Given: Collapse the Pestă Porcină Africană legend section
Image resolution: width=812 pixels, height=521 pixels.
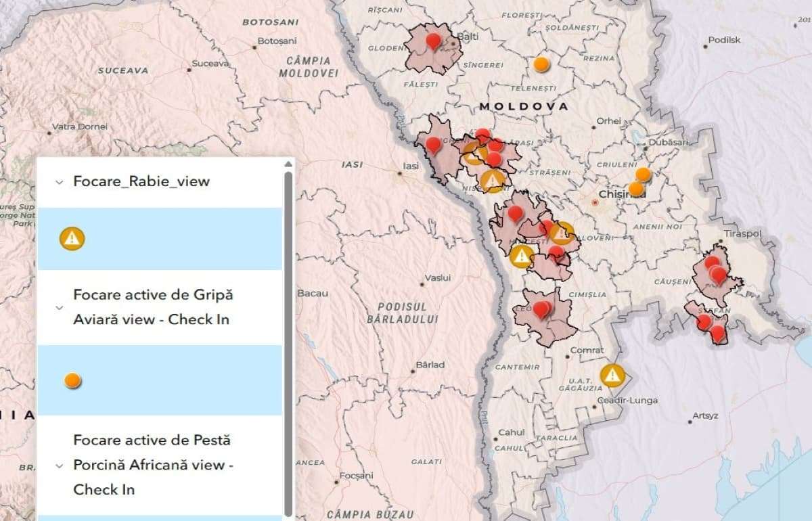Looking at the screenshot, I should coord(59,466).
